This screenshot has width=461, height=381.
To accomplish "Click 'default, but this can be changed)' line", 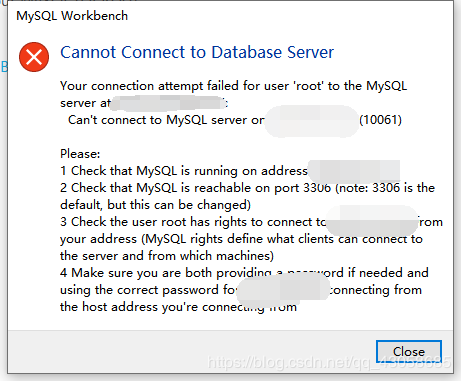I will (155, 205).
